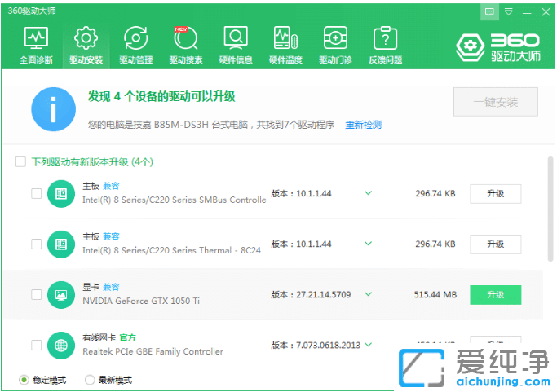Click the 重新检测 link
Viewport: 557px width, 392px height.
(x=364, y=125)
